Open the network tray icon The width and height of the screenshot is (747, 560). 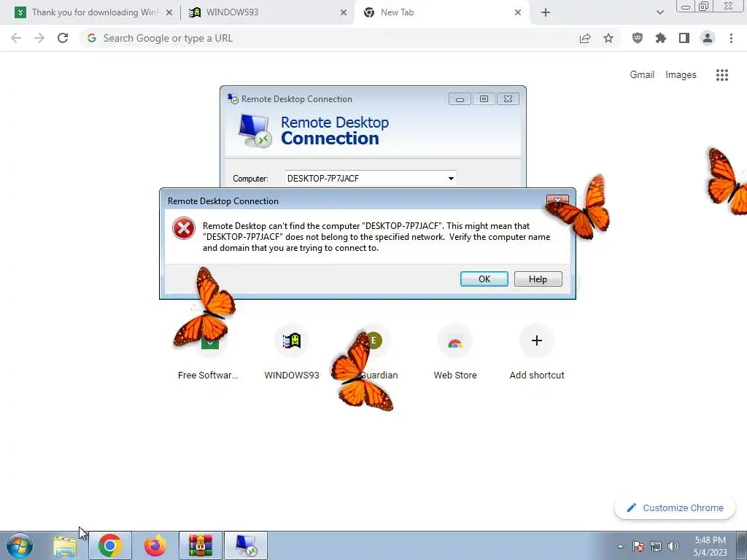pyautogui.click(x=656, y=546)
